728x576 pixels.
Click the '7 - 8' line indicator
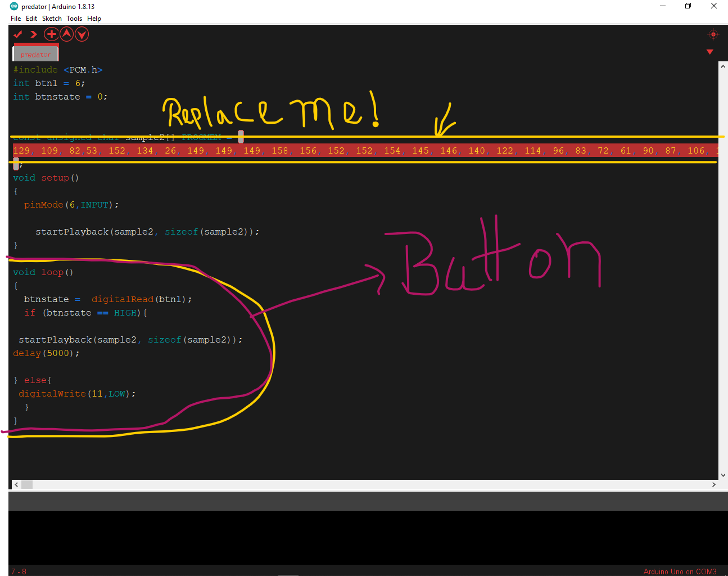coord(19,571)
